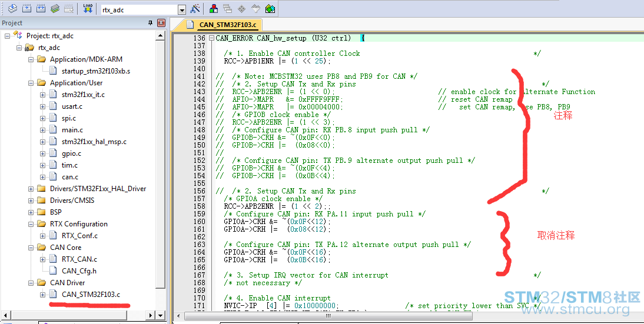Select tim.c in the project tree
Screen dimensions: 644x324
(69, 165)
